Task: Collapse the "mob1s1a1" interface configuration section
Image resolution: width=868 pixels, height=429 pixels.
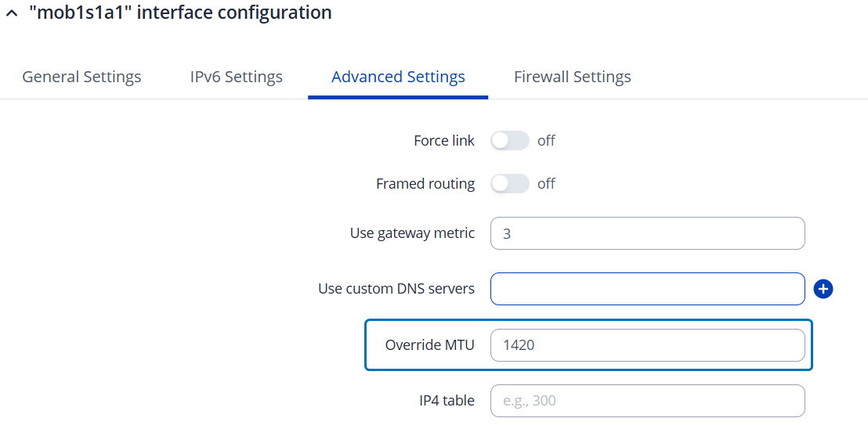Action: (x=10, y=14)
